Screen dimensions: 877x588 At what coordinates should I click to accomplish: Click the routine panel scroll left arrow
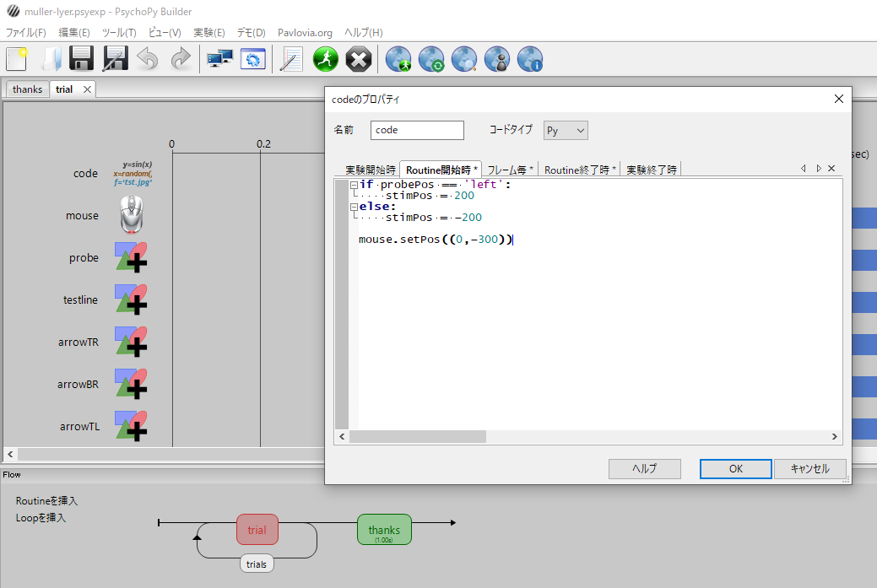10,454
